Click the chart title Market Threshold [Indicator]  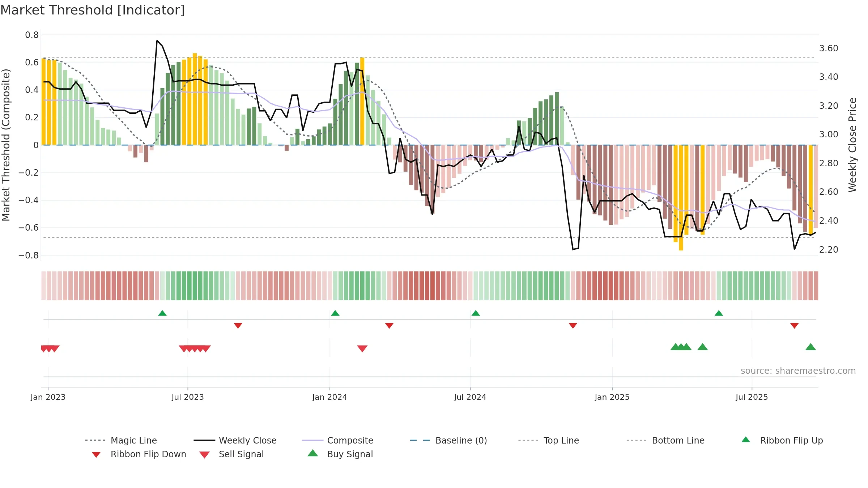[x=93, y=10]
